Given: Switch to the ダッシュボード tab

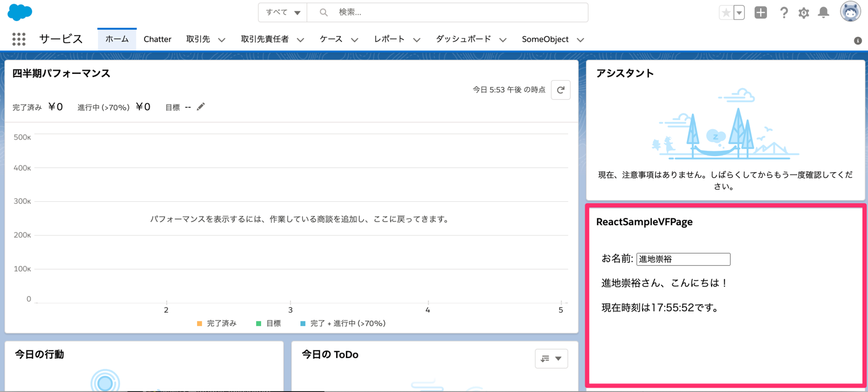Looking at the screenshot, I should (463, 39).
